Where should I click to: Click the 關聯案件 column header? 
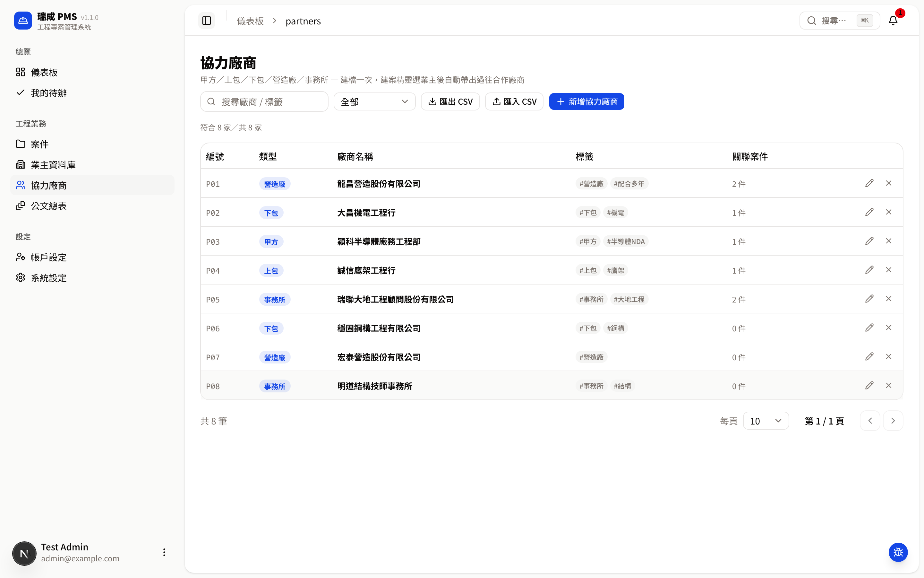tap(750, 157)
